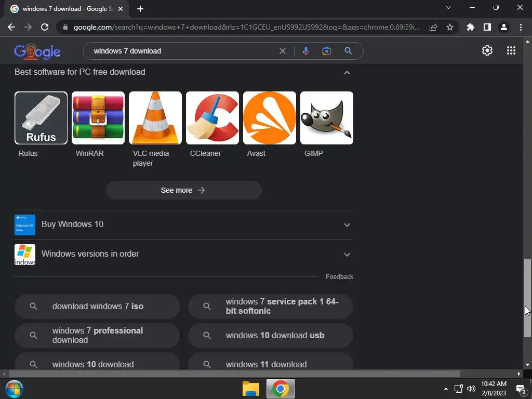Show hidden system tray icons
This screenshot has width=532, height=399.
click(x=446, y=389)
